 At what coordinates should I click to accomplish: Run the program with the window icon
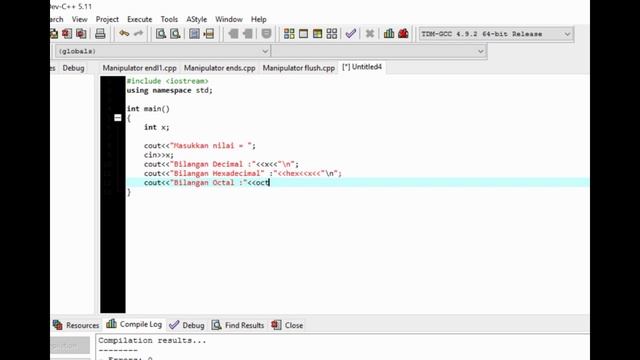click(x=303, y=33)
